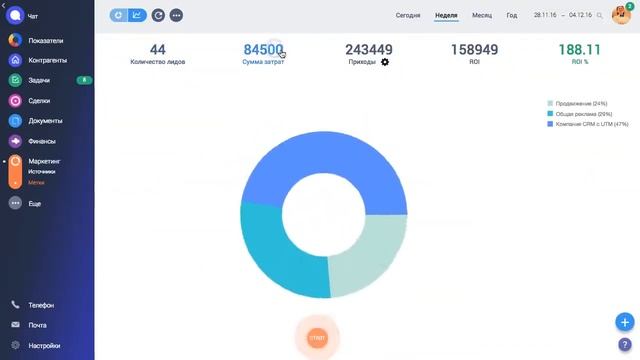Image resolution: width=640 pixels, height=360 pixels.
Task: Click the pale mint donut segment
Action: pos(369,255)
